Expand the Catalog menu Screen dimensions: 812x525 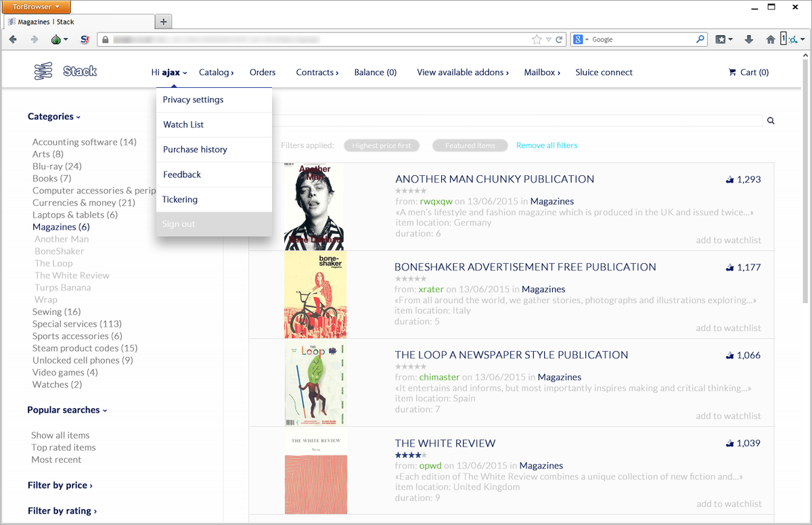216,72
